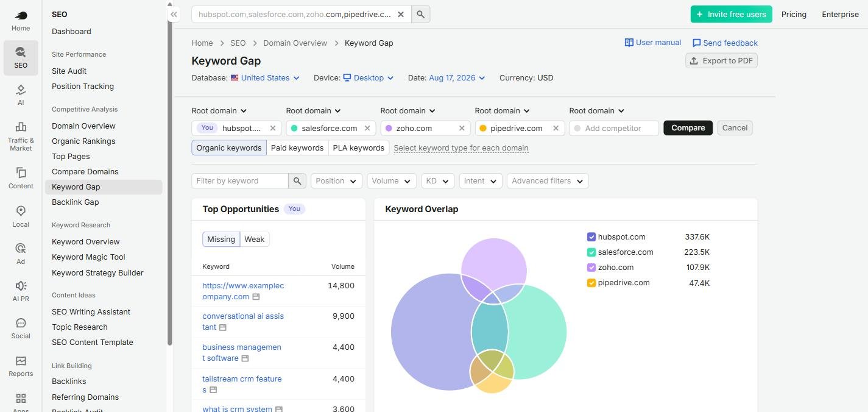868x412 pixels.
Task: Remove hubspot domain from comparison
Action: 273,128
